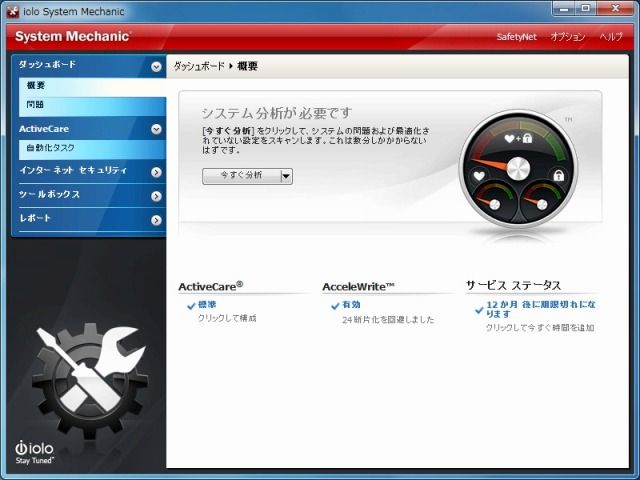
Task: Expand the インターネット セキュリティ section arrow
Action: tap(156, 172)
